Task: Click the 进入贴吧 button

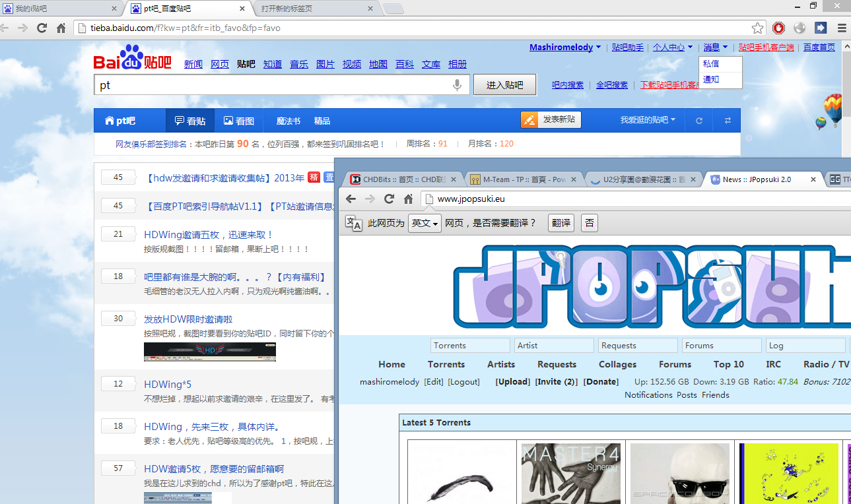Action: pos(505,85)
